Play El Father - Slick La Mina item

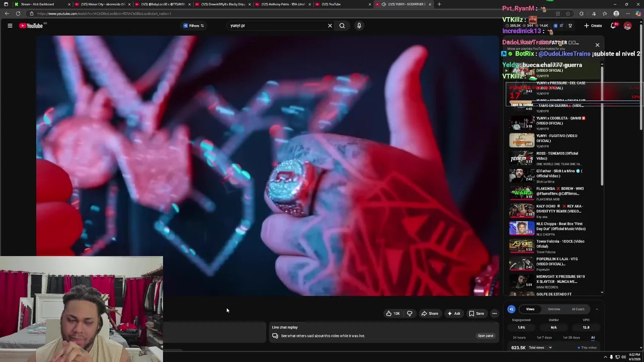[x=553, y=176]
